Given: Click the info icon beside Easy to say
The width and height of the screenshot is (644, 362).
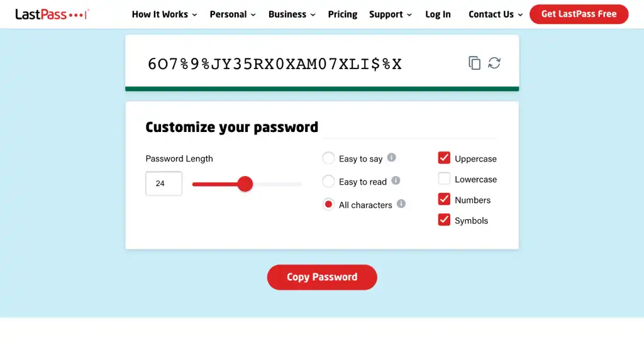Looking at the screenshot, I should 391,158.
